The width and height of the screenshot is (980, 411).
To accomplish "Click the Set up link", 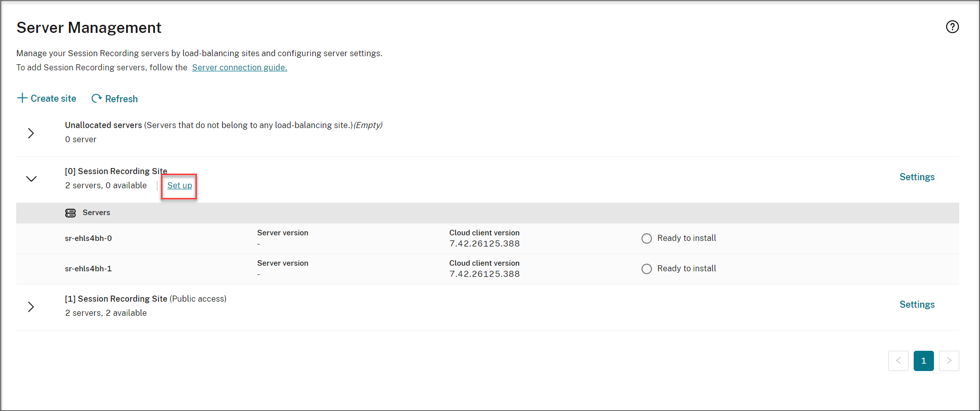I will click(180, 186).
